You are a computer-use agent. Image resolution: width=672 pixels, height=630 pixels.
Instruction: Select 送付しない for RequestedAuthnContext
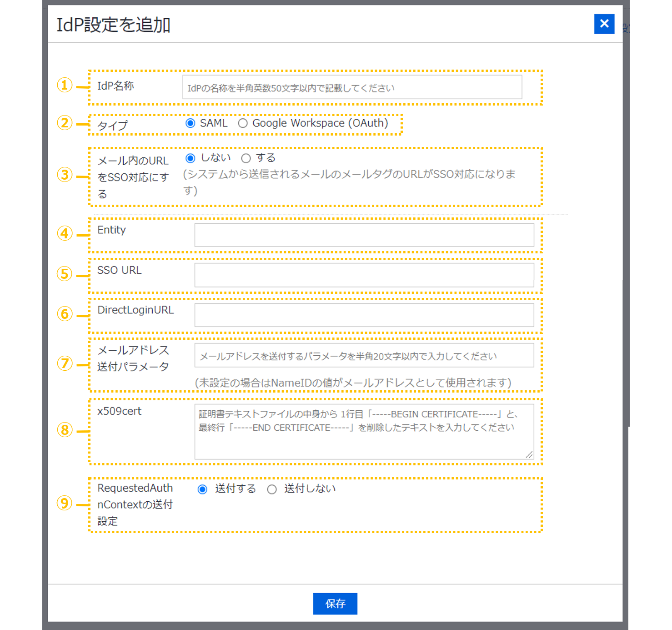272,489
